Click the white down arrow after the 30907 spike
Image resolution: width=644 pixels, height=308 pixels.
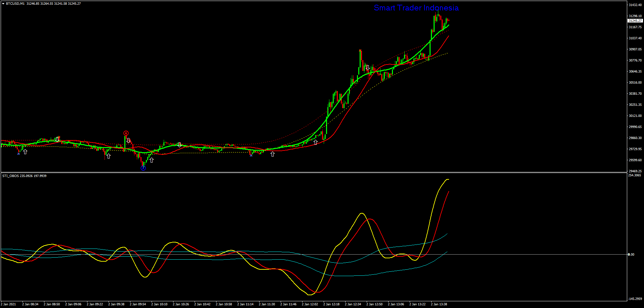pos(368,68)
